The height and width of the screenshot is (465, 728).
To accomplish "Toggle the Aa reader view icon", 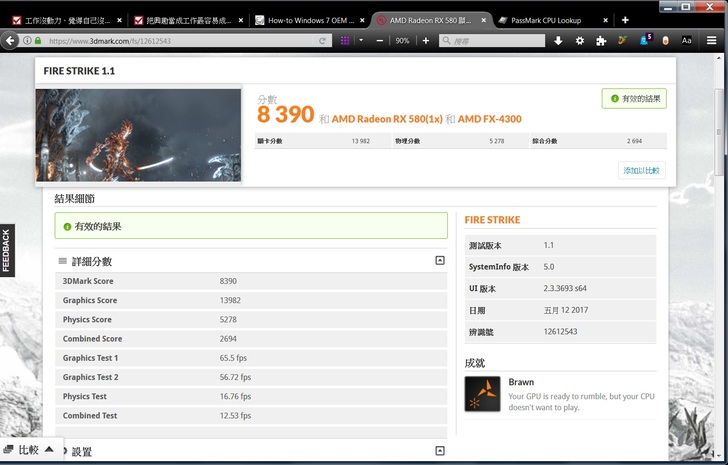I will [x=687, y=40].
